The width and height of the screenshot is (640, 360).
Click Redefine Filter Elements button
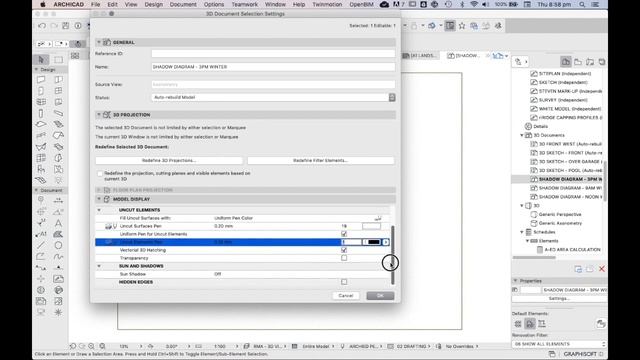320,160
